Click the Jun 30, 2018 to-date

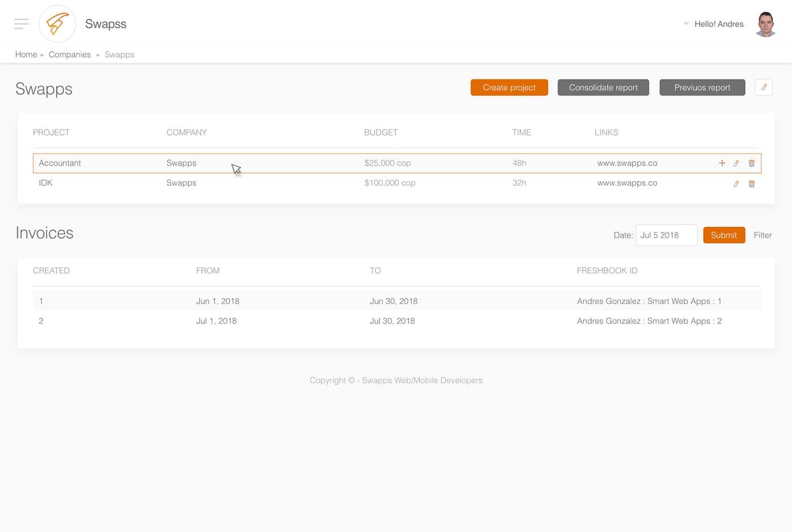(393, 301)
